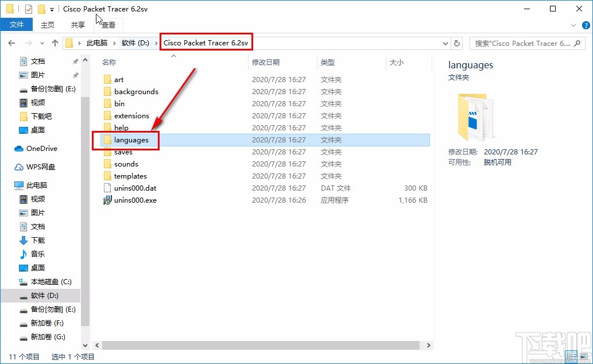Click the Forward navigation arrow
The width and height of the screenshot is (593, 364).
click(28, 43)
